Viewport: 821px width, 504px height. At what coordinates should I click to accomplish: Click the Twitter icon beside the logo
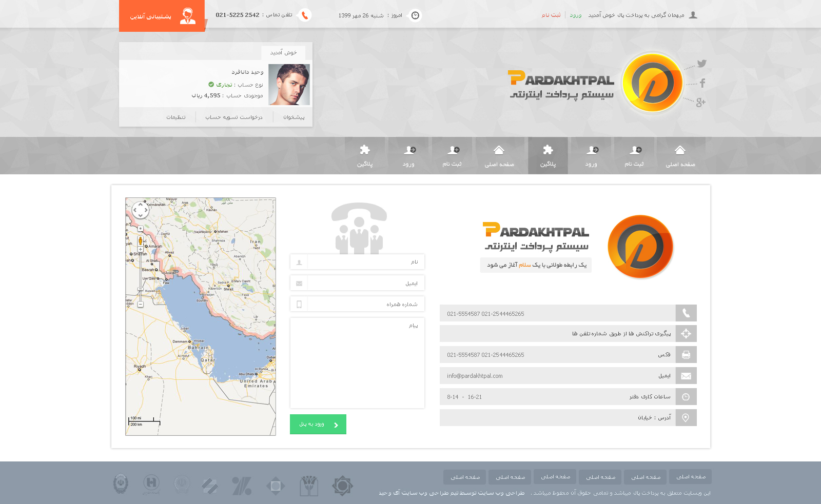pyautogui.click(x=702, y=64)
